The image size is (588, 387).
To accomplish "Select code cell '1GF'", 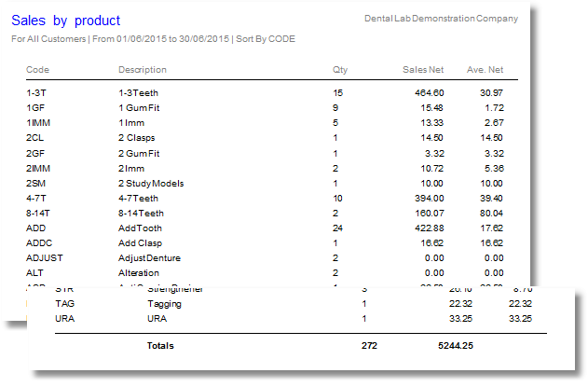I will pyautogui.click(x=35, y=108).
